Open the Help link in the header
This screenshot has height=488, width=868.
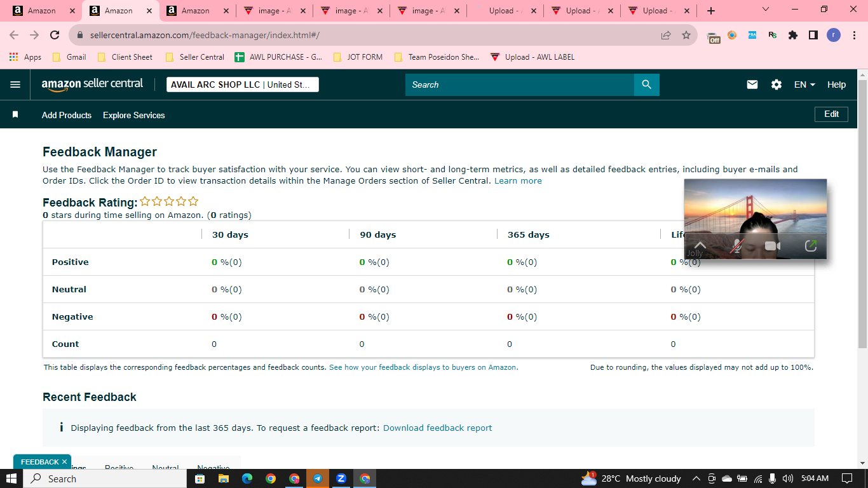pos(836,85)
